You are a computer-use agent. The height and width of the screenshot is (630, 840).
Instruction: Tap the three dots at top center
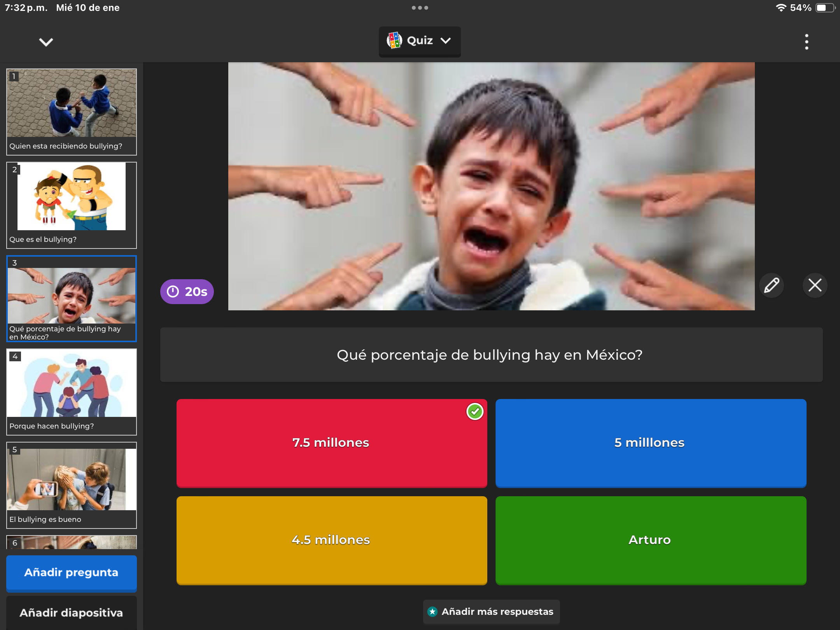tap(420, 8)
